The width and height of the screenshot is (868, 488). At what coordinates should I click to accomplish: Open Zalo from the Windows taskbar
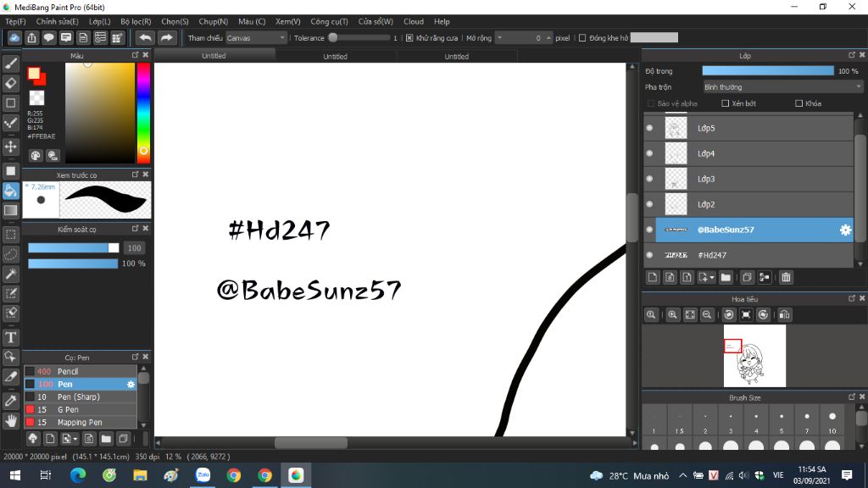pyautogui.click(x=203, y=475)
